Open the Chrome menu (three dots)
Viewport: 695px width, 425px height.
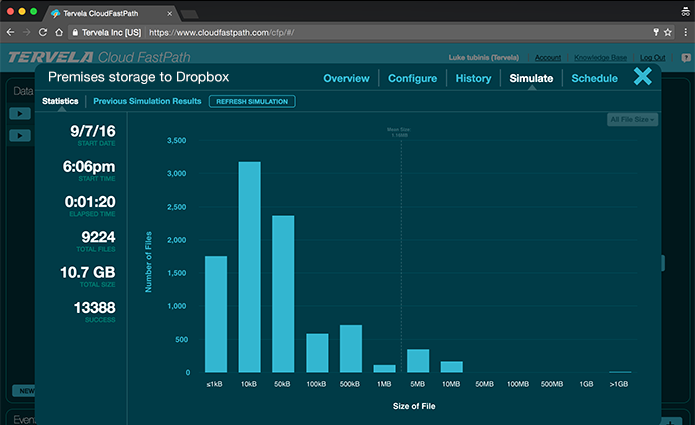click(683, 32)
